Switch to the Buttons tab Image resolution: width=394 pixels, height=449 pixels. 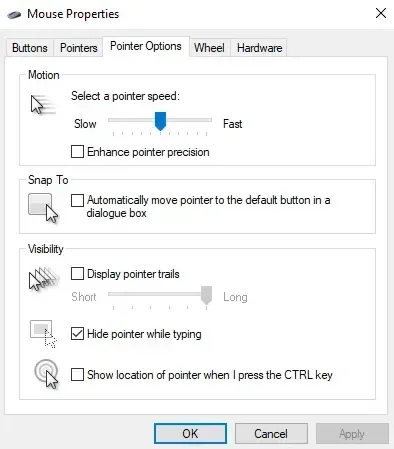click(x=30, y=48)
